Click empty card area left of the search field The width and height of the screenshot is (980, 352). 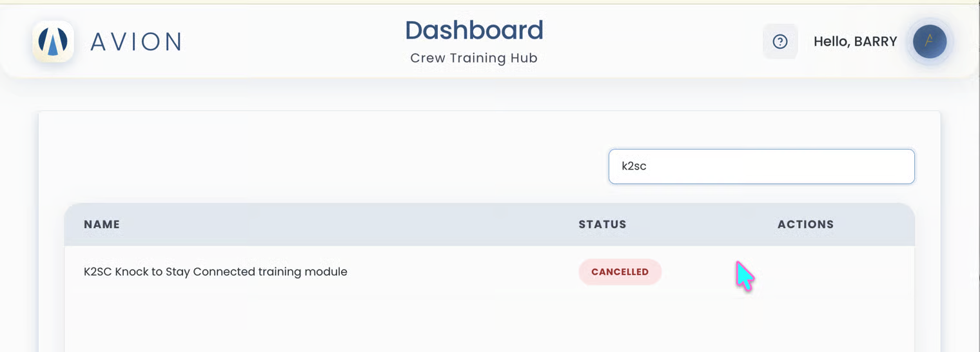click(x=322, y=166)
